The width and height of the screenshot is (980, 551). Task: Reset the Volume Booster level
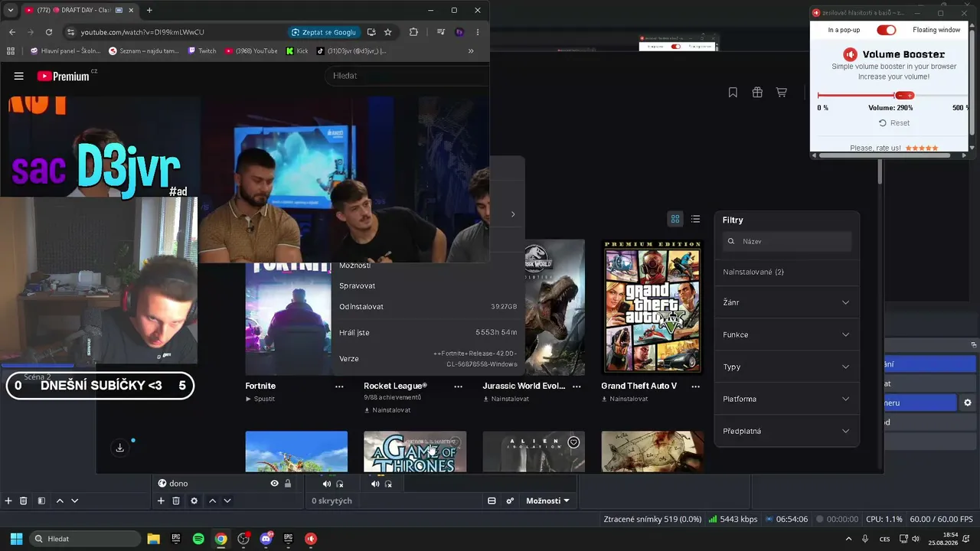(894, 123)
